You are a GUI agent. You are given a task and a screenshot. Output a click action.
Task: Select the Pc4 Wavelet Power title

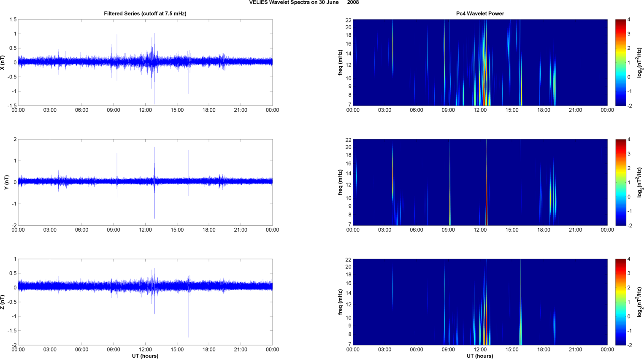coord(480,13)
